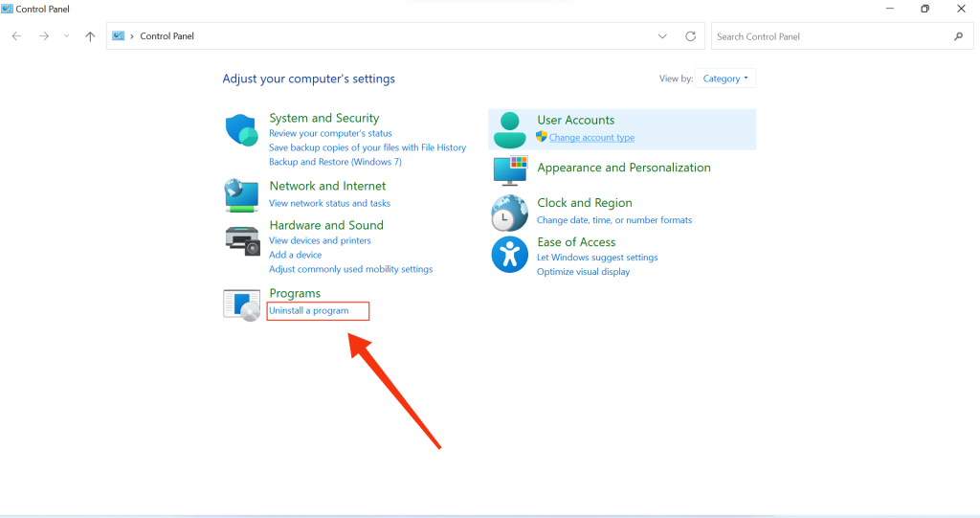Click the Control Panel title bar icon
Screen dimensions: 980x518
[x=7, y=9]
